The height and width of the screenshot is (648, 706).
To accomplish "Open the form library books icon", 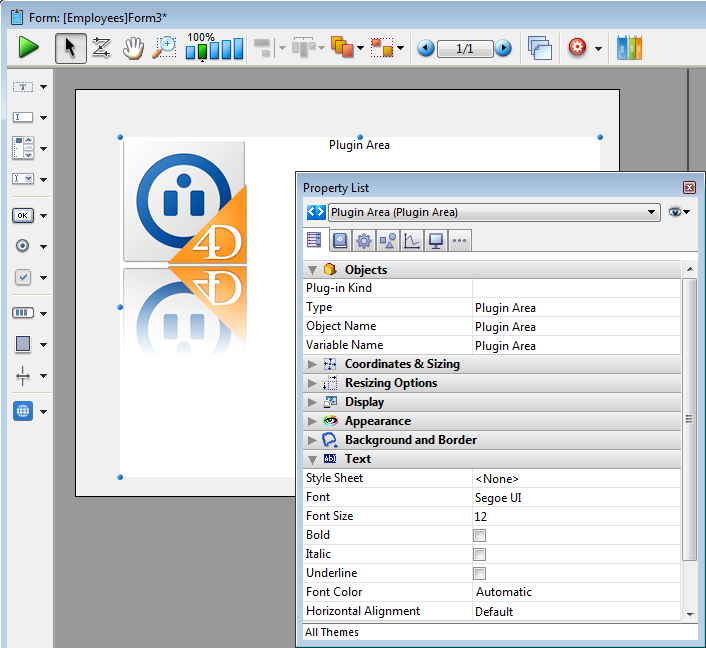I will [629, 47].
